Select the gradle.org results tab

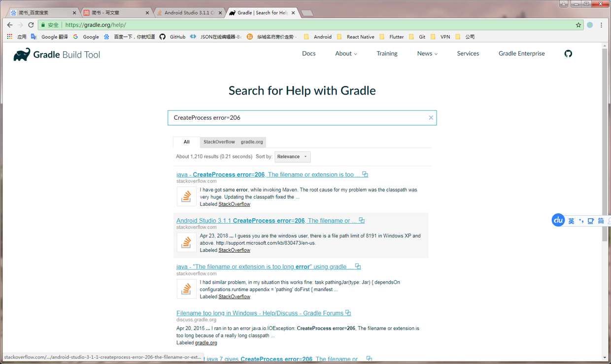(252, 142)
